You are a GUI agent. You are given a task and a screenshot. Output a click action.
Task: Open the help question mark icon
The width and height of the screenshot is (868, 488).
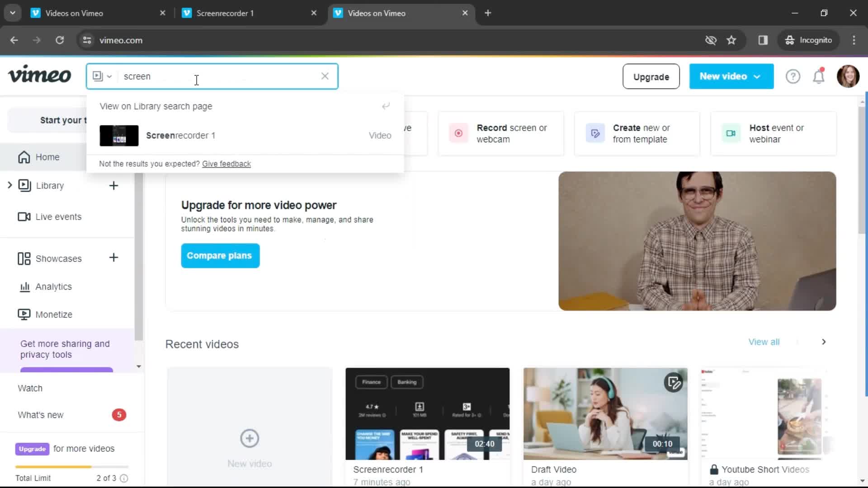click(x=793, y=76)
